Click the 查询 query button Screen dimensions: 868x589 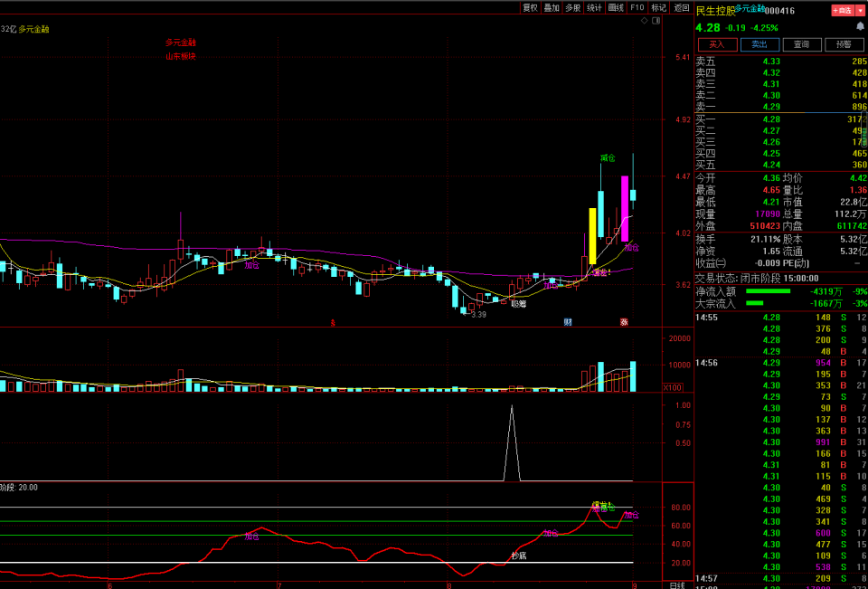click(x=802, y=44)
